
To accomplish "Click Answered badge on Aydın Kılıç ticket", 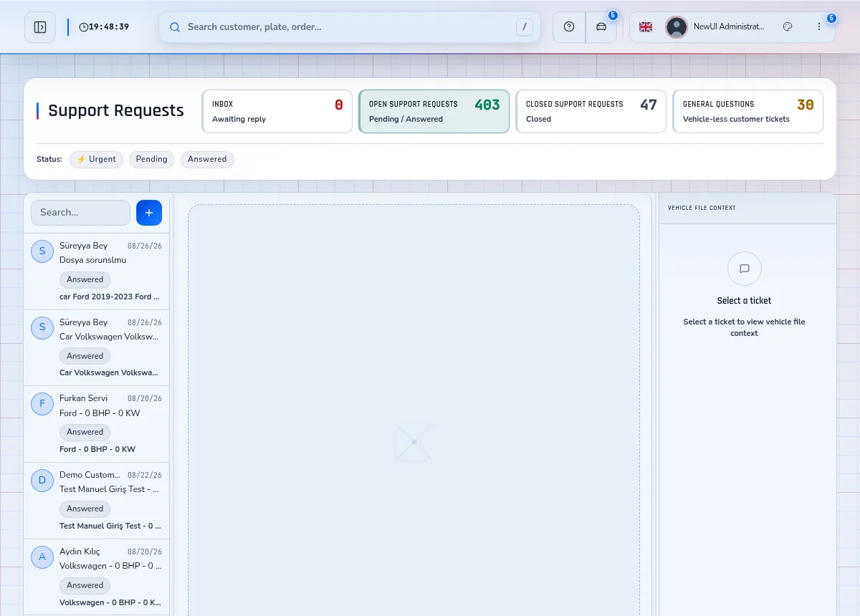I will pyautogui.click(x=85, y=585).
